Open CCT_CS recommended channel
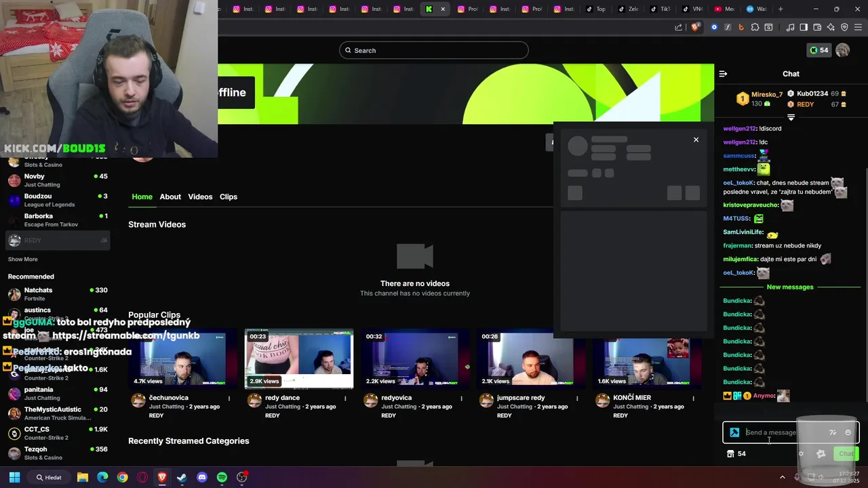This screenshot has width=868, height=488. (58, 433)
